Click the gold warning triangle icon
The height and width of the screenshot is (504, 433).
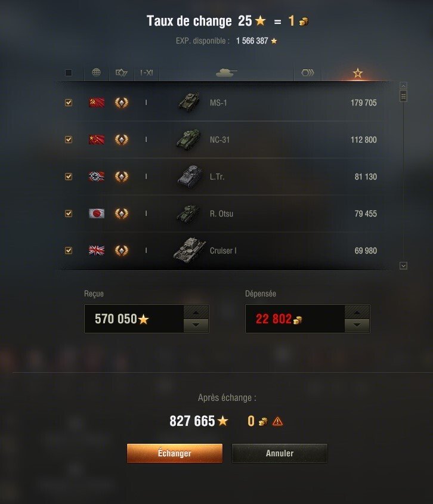pyautogui.click(x=277, y=421)
